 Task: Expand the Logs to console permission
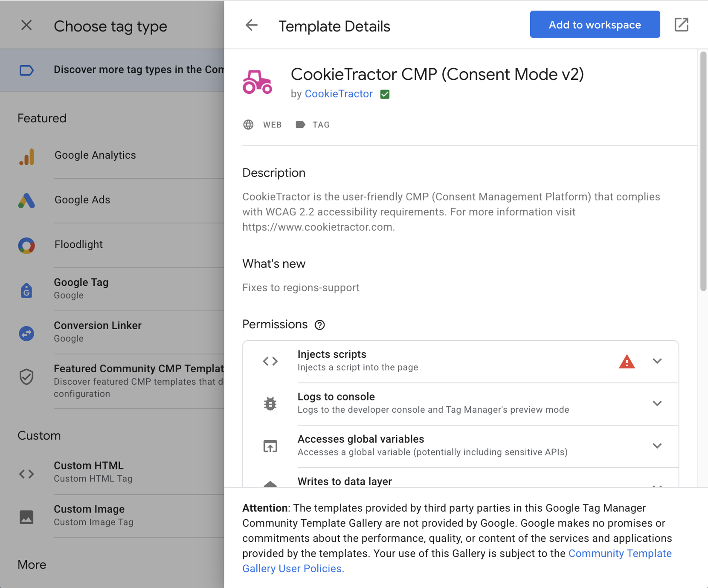(x=657, y=403)
